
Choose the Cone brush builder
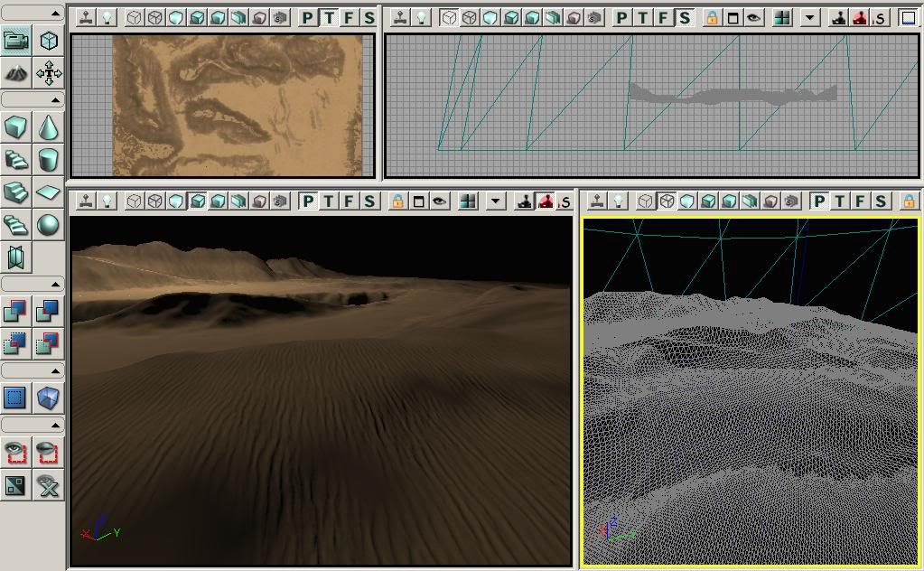(x=48, y=127)
